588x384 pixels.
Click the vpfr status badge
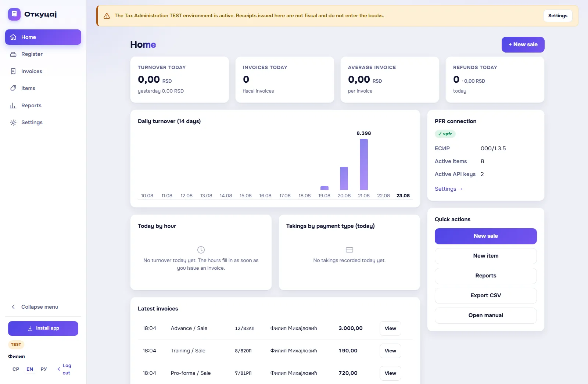tap(445, 134)
